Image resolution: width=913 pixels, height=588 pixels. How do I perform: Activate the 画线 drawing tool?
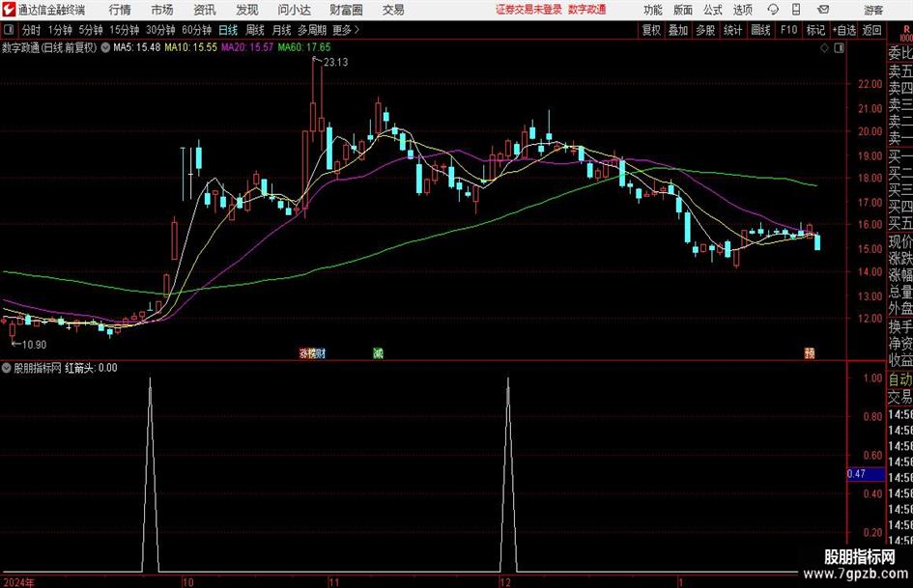point(760,30)
